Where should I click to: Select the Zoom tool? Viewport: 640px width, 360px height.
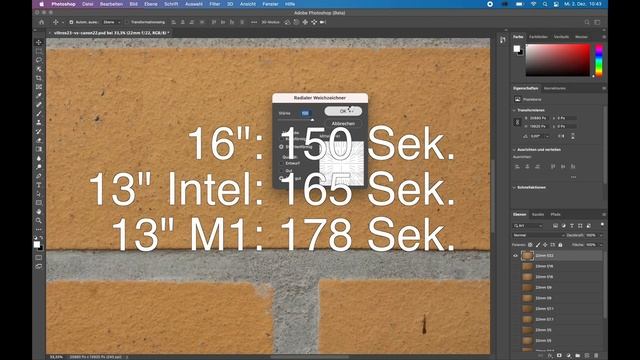39,220
